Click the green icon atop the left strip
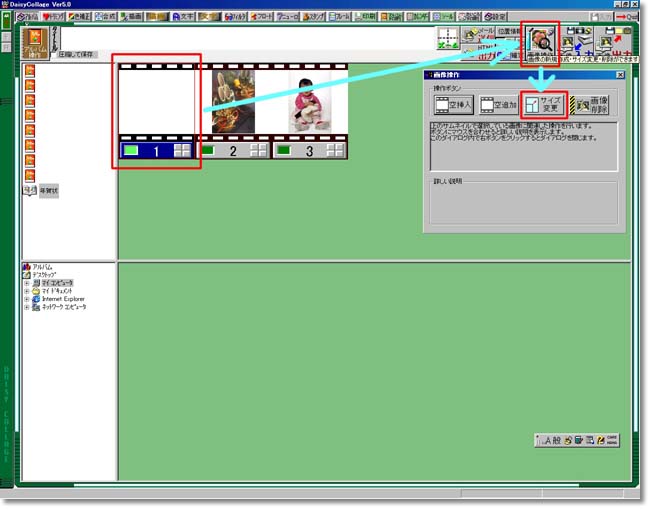This screenshot has width=650, height=510. coord(6,21)
